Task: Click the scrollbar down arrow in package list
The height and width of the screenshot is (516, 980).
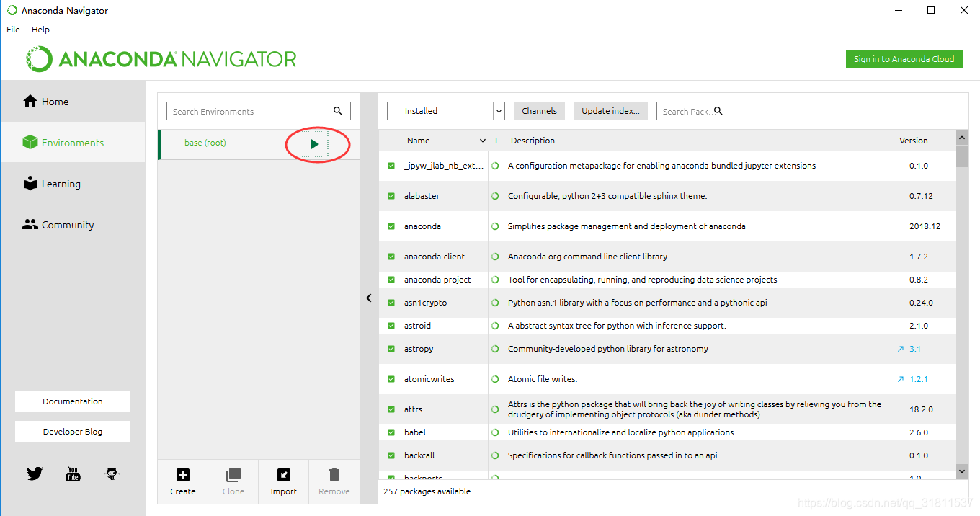Action: click(962, 471)
